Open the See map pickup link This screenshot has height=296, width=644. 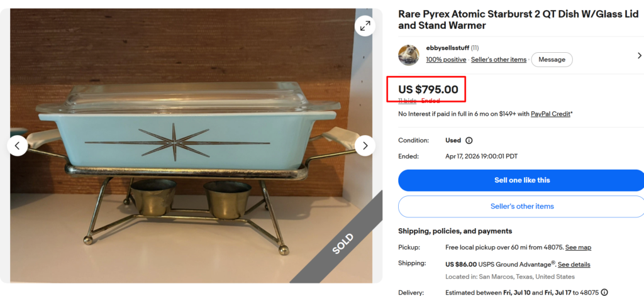coord(579,248)
